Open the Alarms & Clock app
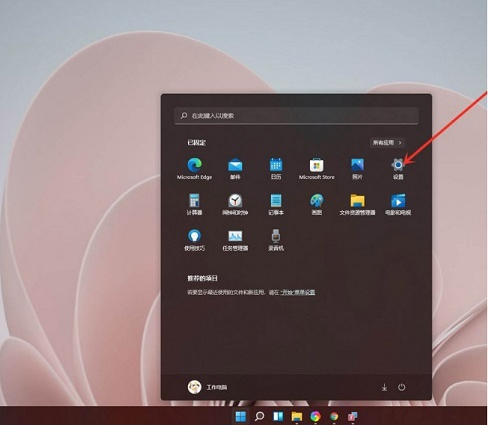 point(235,204)
